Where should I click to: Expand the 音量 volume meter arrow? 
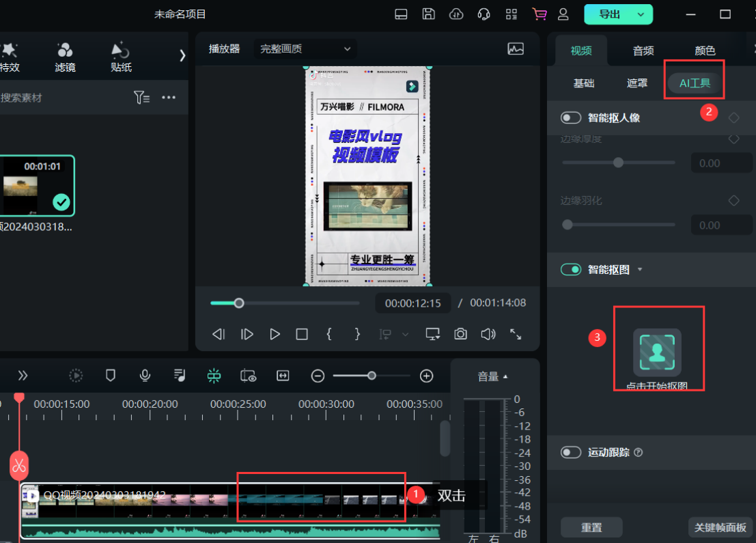[505, 376]
